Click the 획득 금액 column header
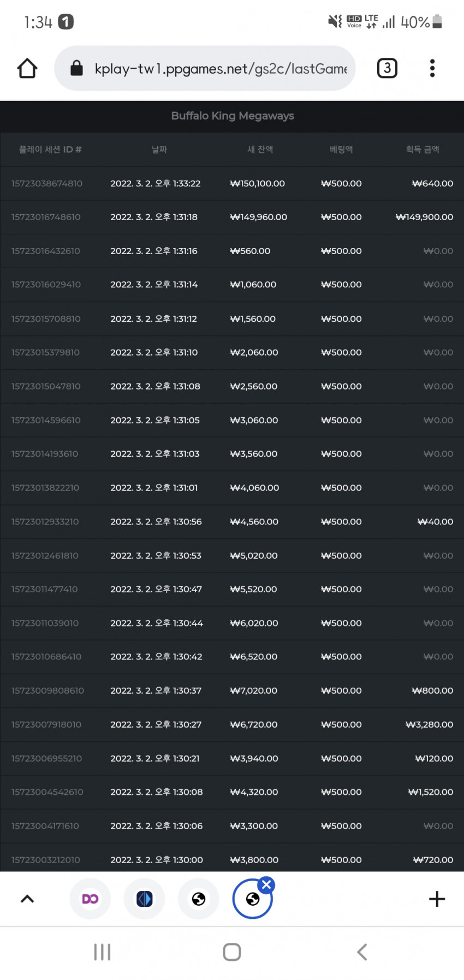The width and height of the screenshot is (464, 980). point(423,149)
